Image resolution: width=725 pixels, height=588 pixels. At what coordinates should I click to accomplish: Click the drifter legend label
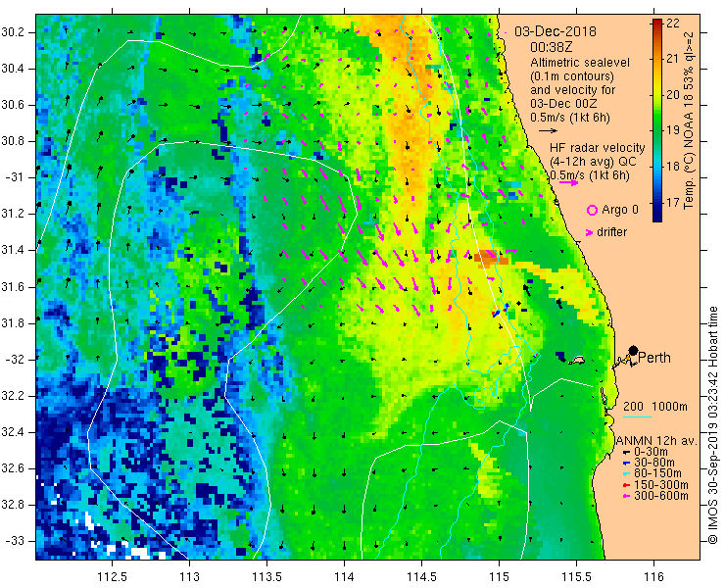[x=611, y=232]
